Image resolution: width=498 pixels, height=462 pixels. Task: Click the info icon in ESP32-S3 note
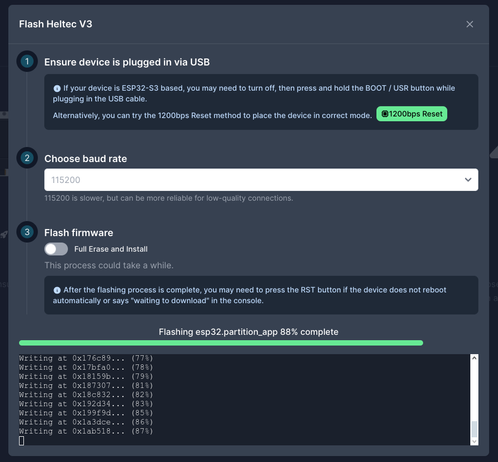tap(57, 88)
